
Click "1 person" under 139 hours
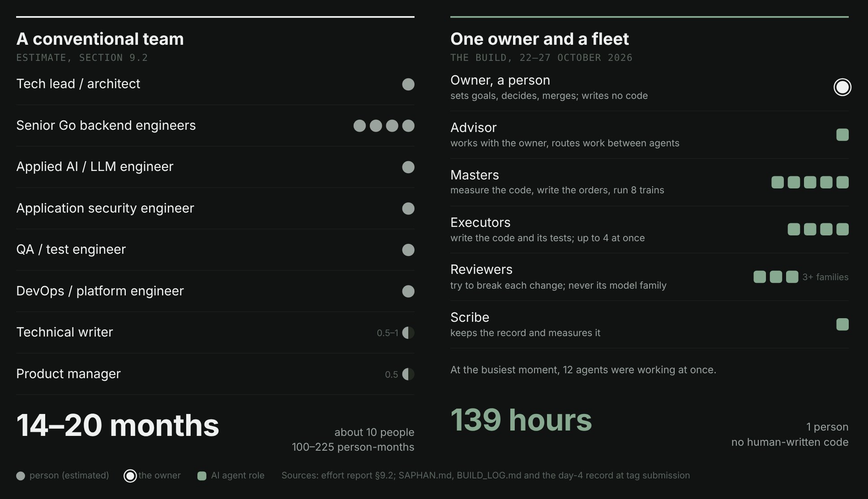tap(827, 427)
